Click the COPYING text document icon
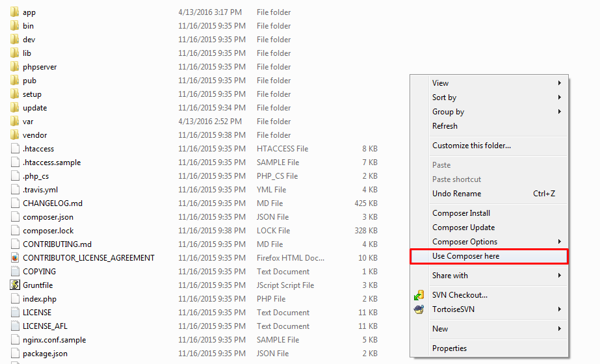 click(x=15, y=272)
